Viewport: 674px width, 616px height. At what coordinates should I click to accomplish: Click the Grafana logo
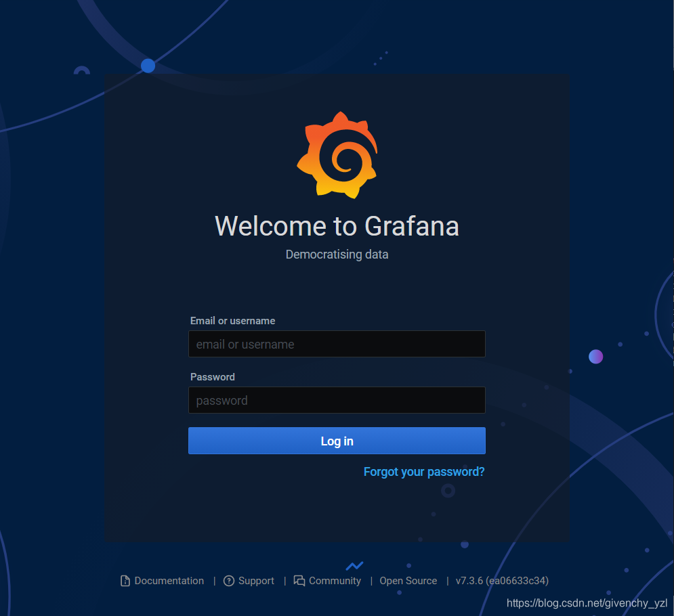click(x=337, y=155)
